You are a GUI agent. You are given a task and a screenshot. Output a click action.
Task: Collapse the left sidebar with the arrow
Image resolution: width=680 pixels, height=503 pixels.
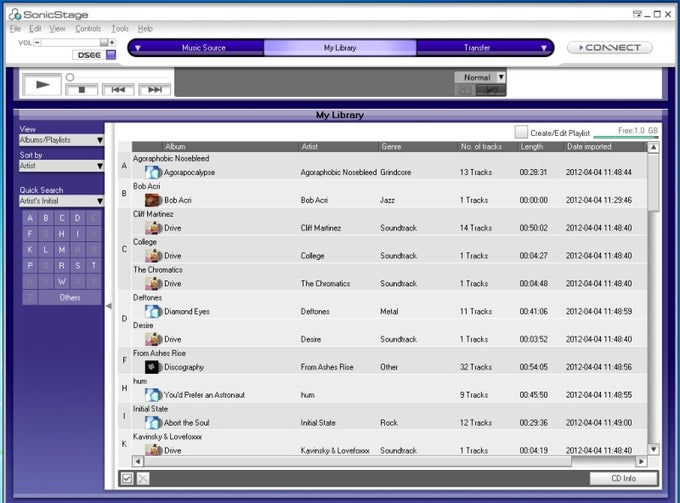tap(109, 306)
